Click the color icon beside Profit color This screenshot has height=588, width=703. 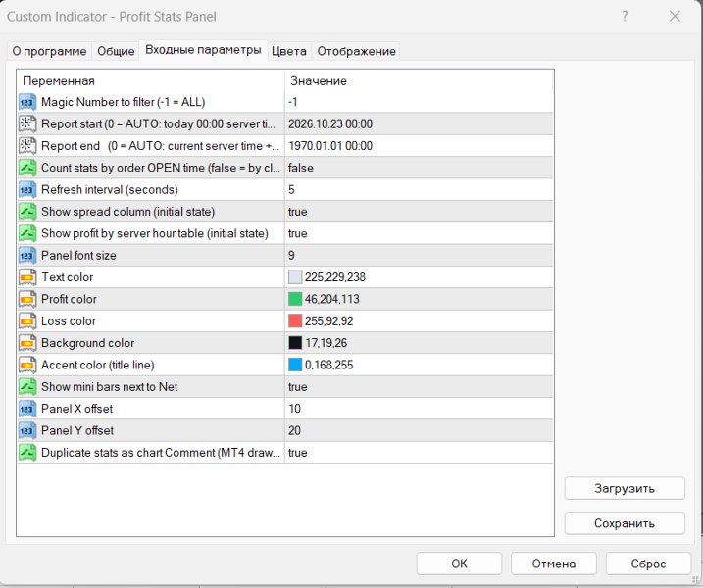click(26, 299)
